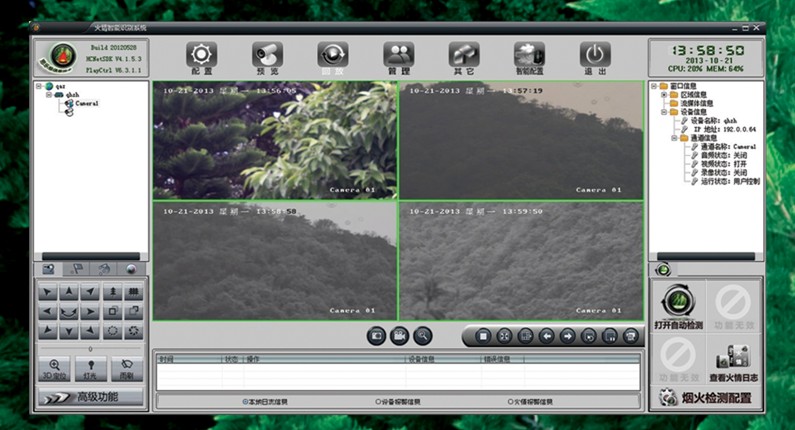The image size is (795, 430).
Task: Expand the 区域信息 tree node
Action: tap(664, 94)
